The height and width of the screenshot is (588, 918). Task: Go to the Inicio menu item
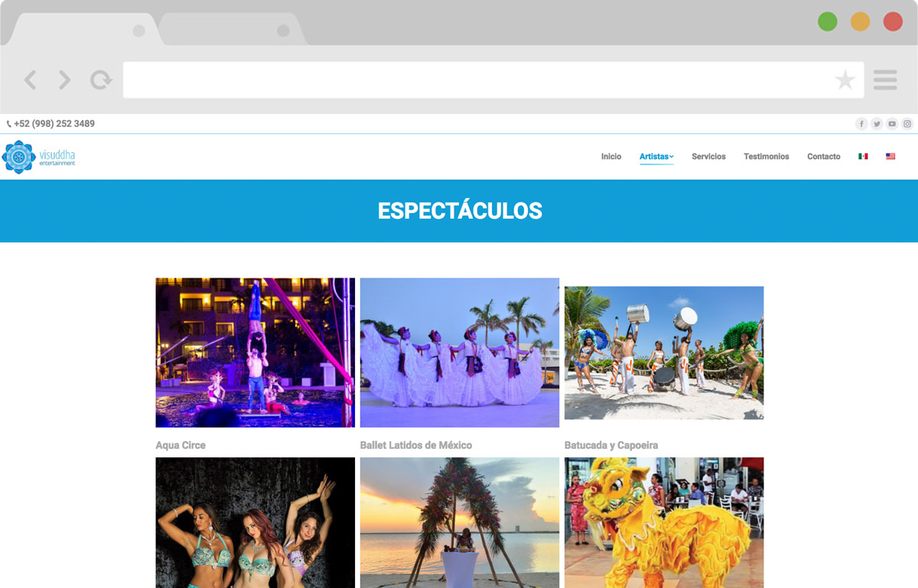pyautogui.click(x=611, y=157)
